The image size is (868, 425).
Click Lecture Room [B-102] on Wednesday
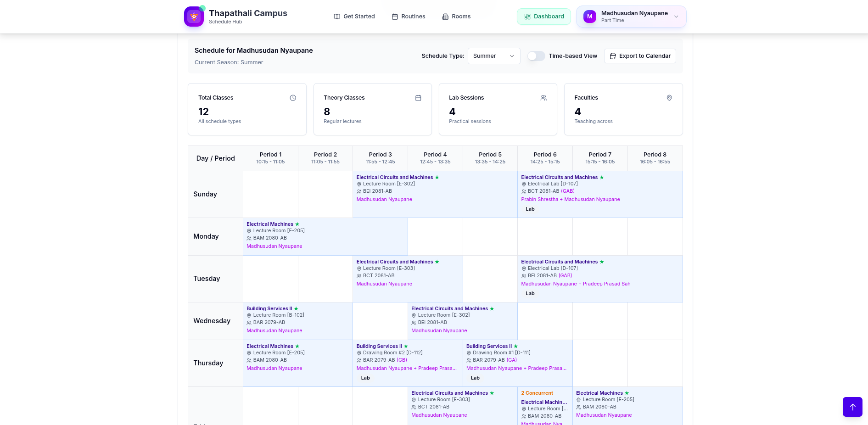coord(279,315)
